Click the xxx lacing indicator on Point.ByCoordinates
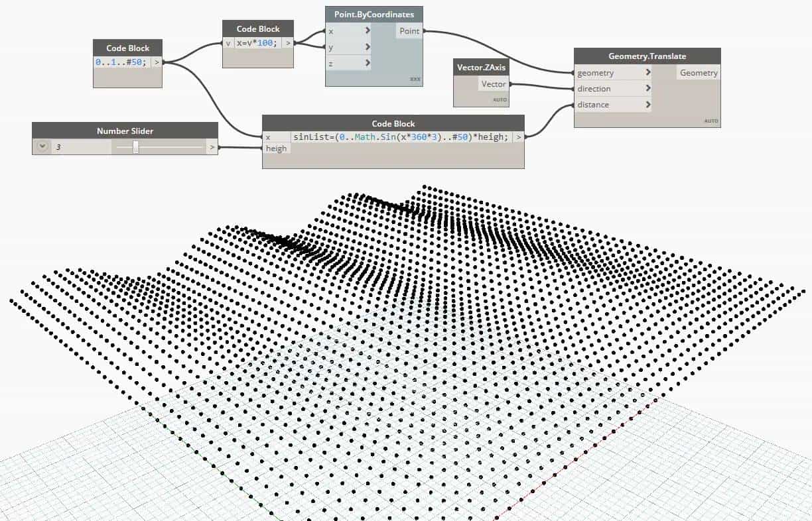Image resolution: width=812 pixels, height=521 pixels. pos(415,80)
